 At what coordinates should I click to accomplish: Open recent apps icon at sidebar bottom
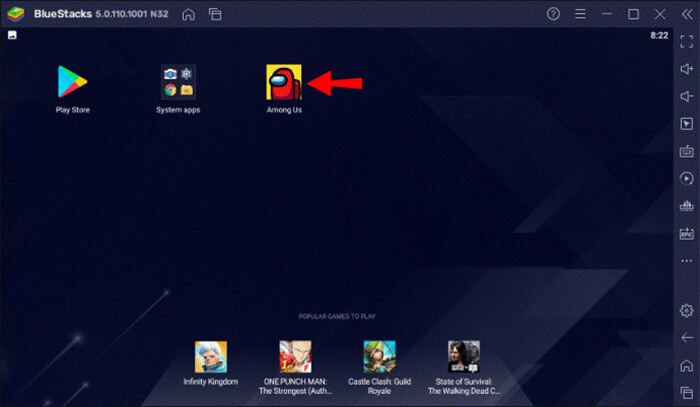tap(687, 393)
